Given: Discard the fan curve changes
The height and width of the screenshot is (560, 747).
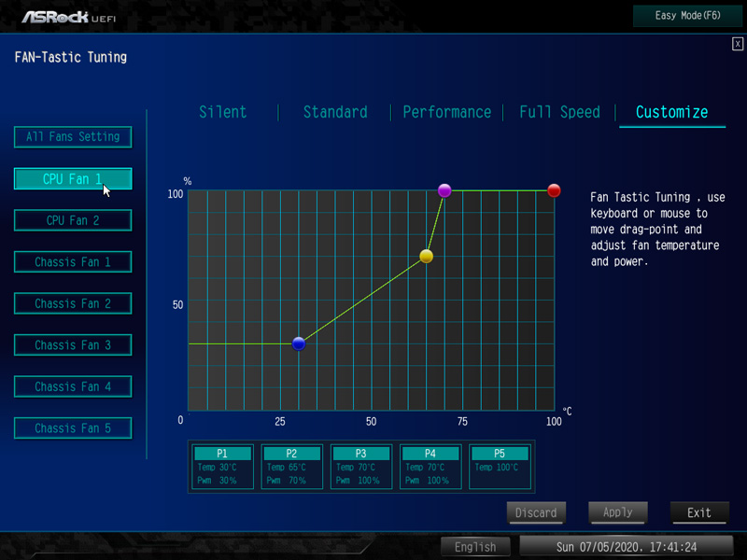Looking at the screenshot, I should 536,512.
